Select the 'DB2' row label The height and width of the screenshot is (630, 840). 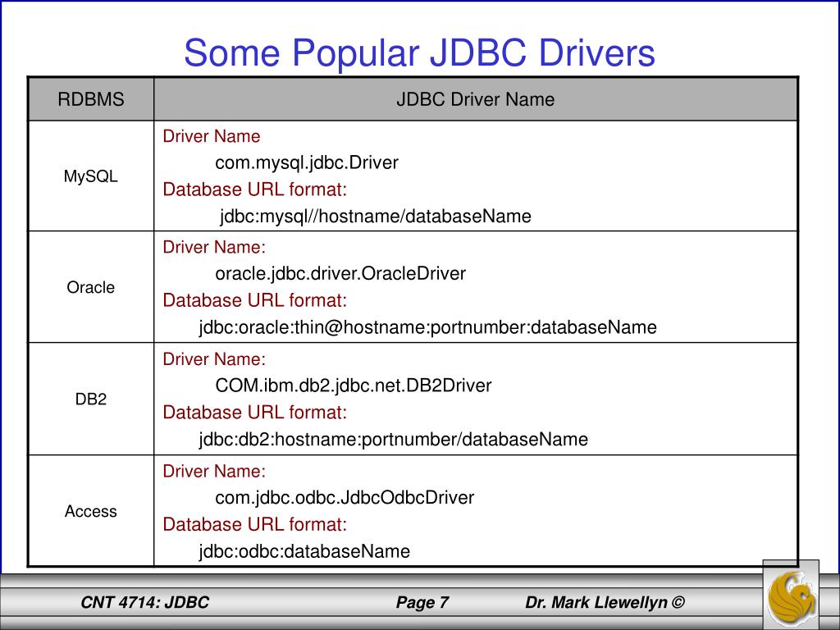90,399
